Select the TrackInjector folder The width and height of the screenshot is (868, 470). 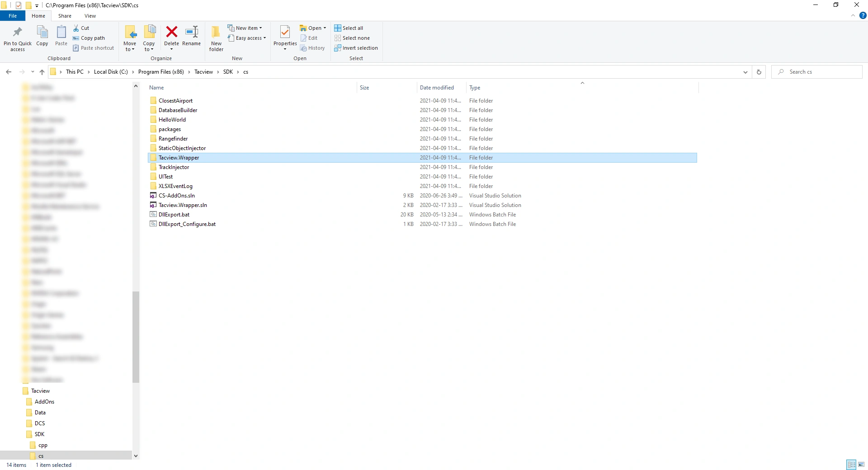[x=174, y=167]
